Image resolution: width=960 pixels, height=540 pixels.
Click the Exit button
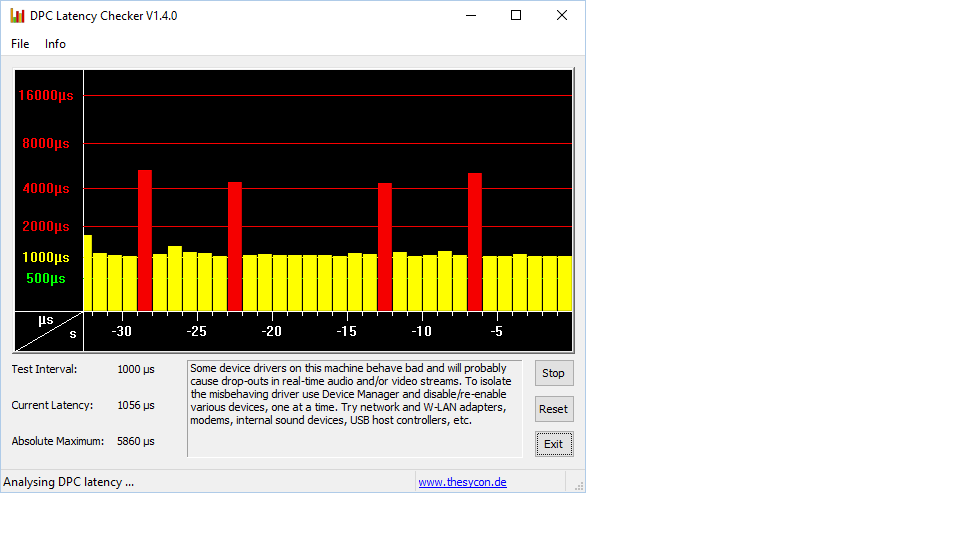point(553,444)
